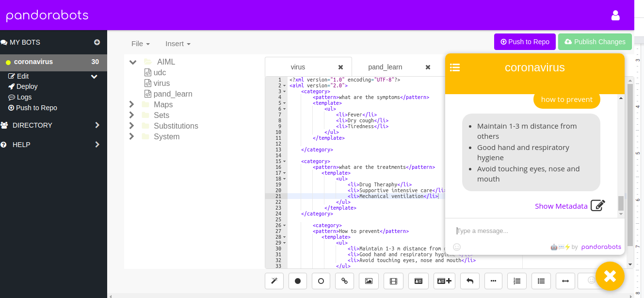This screenshot has height=298, width=644.
Task: Click the magic wand toolbar icon
Action: click(x=274, y=281)
